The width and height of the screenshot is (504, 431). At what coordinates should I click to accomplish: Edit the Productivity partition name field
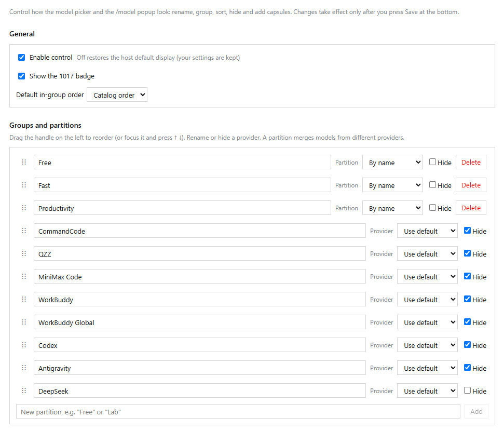click(x=182, y=208)
